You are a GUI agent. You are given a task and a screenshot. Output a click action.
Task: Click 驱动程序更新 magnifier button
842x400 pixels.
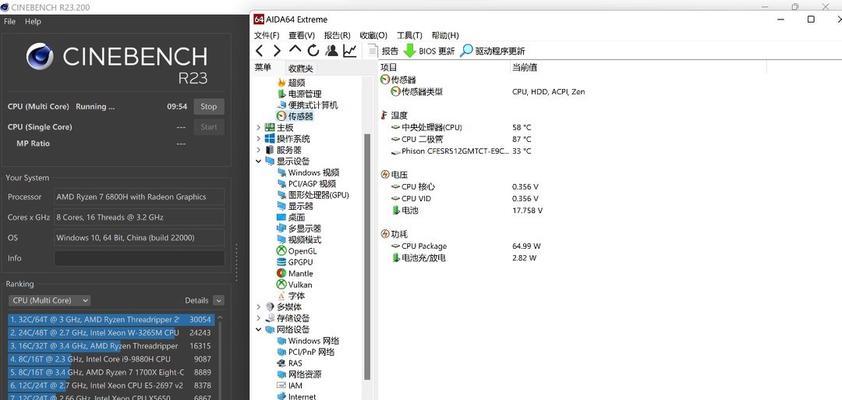click(x=492, y=51)
